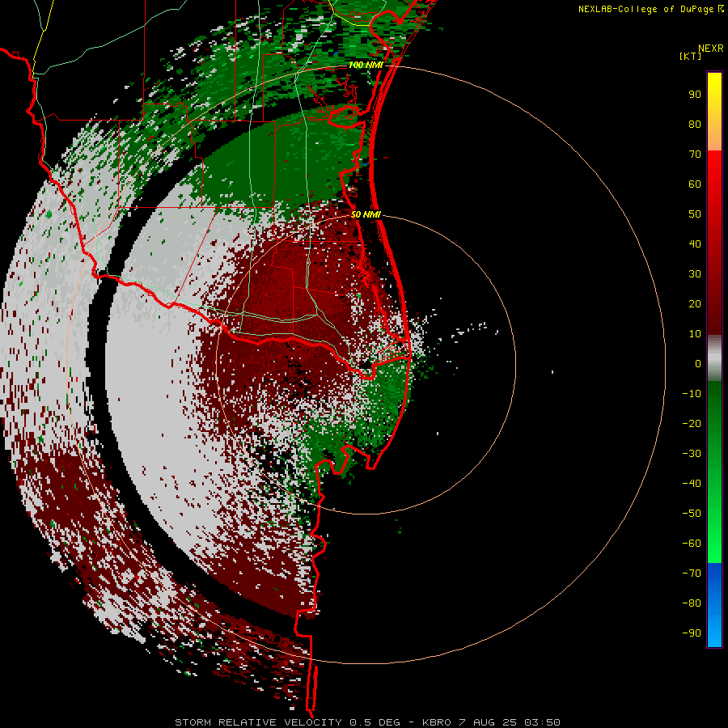
Task: Click the NEXR label above the color scale
Action: point(711,49)
